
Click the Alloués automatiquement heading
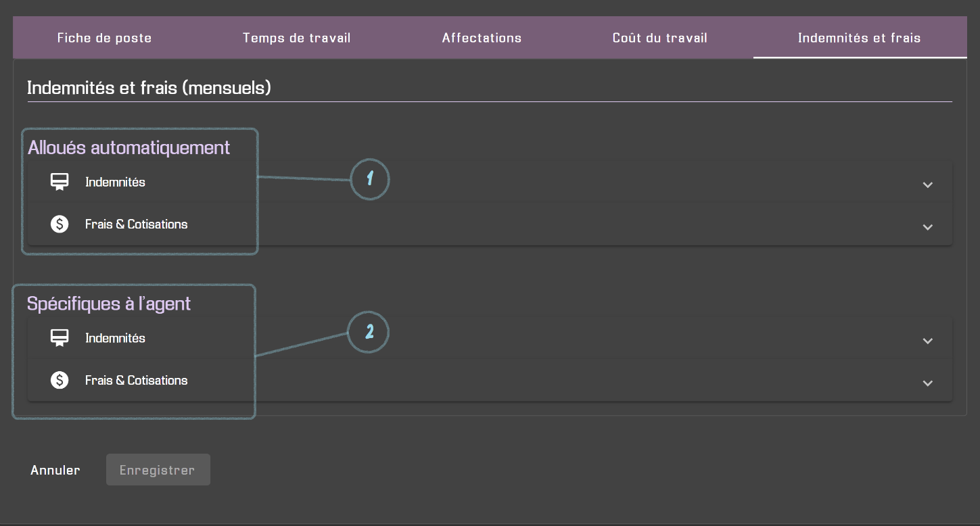[x=129, y=147]
